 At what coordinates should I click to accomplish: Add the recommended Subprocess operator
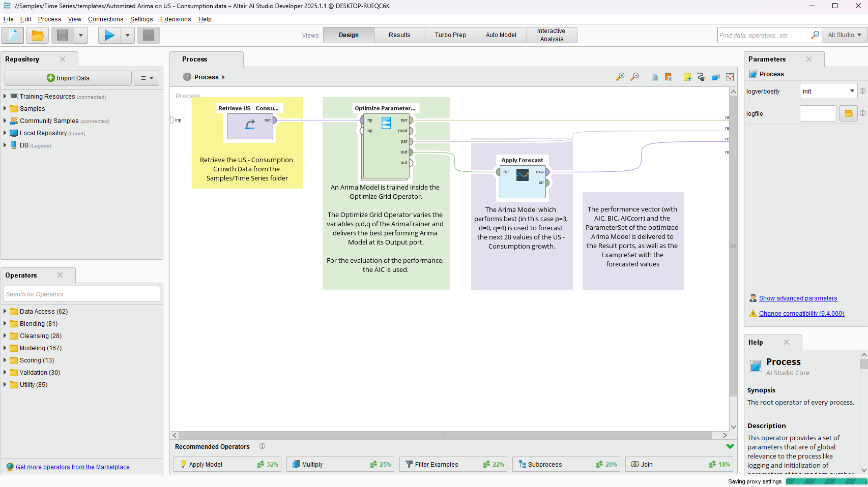click(x=566, y=464)
